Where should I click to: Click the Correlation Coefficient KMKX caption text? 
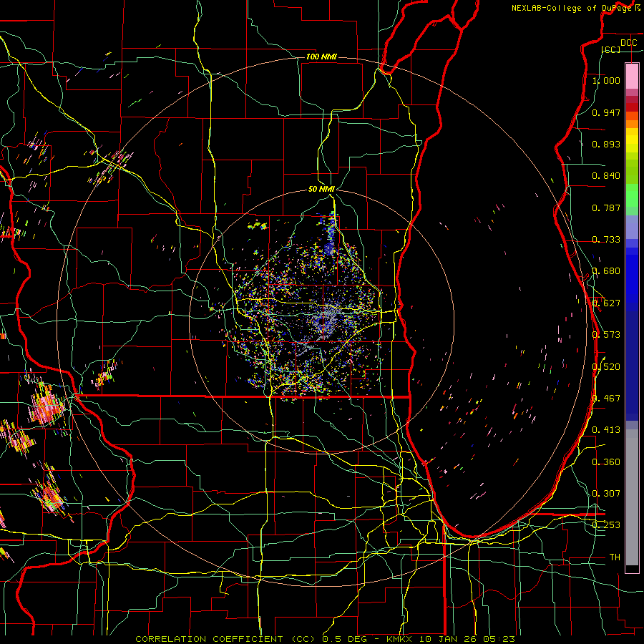[325, 639]
